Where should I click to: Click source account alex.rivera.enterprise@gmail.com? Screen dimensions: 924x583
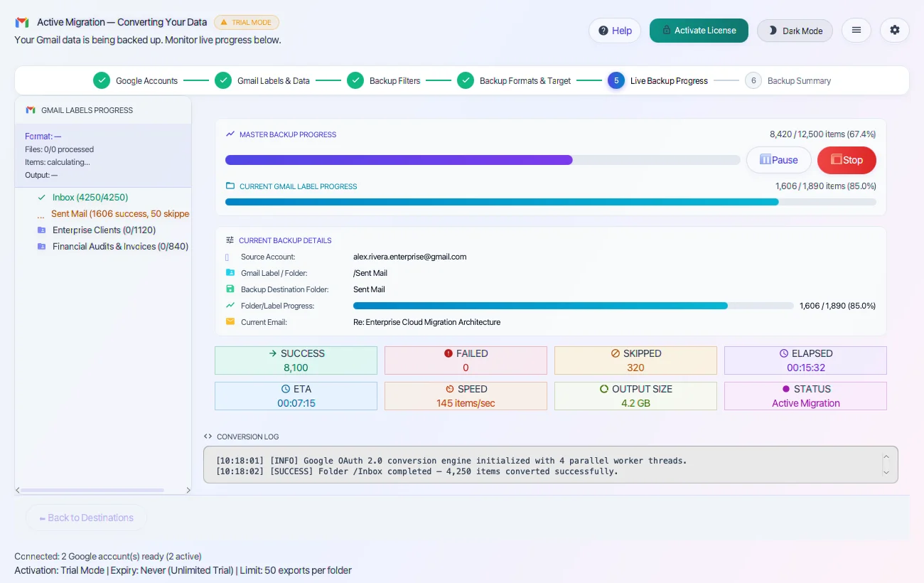(x=410, y=257)
